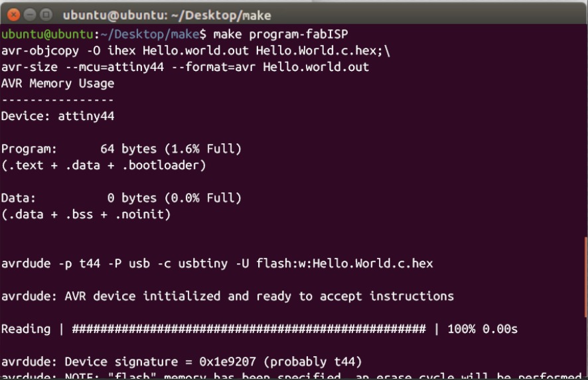Click the 'AVR device initialized' message
The width and height of the screenshot is (588, 380).
(228, 296)
